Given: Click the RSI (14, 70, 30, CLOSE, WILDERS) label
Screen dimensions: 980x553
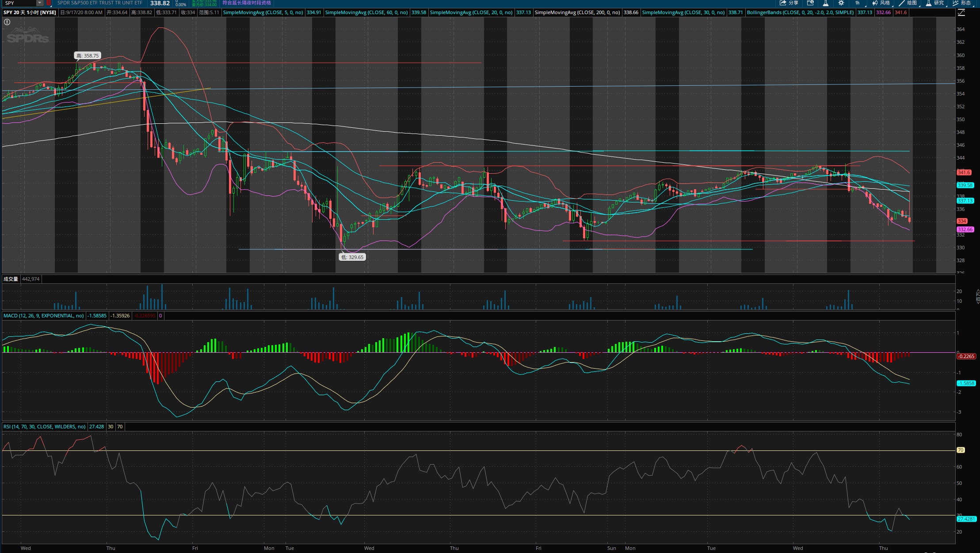Looking at the screenshot, I should 45,427.
